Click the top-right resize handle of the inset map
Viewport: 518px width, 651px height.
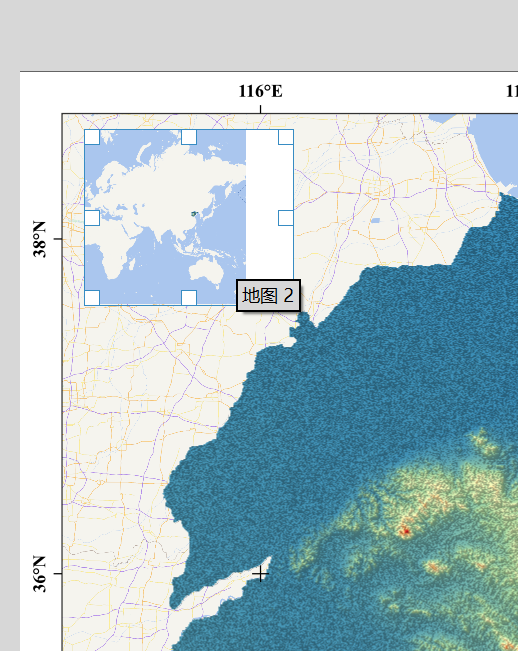286,137
